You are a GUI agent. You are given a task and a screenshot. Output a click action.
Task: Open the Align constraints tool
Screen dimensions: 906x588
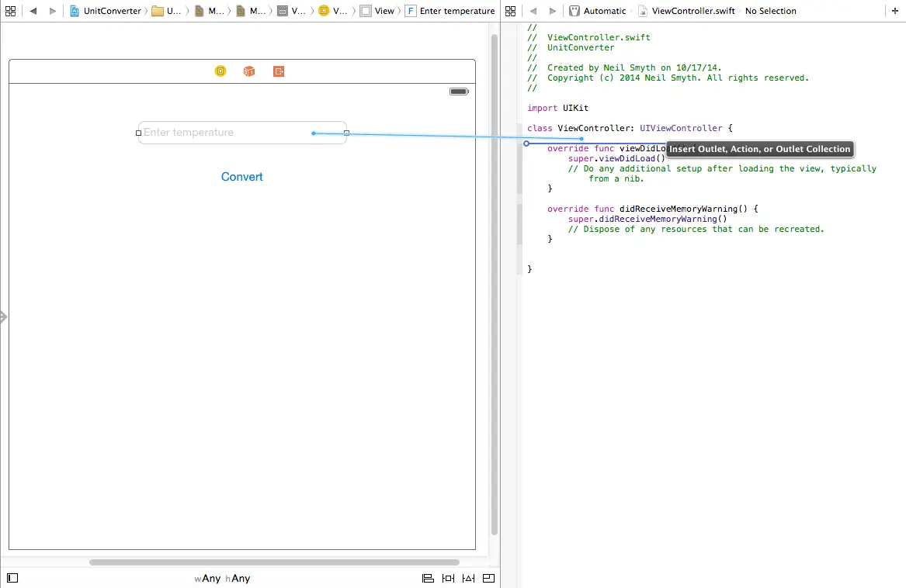tap(428, 578)
